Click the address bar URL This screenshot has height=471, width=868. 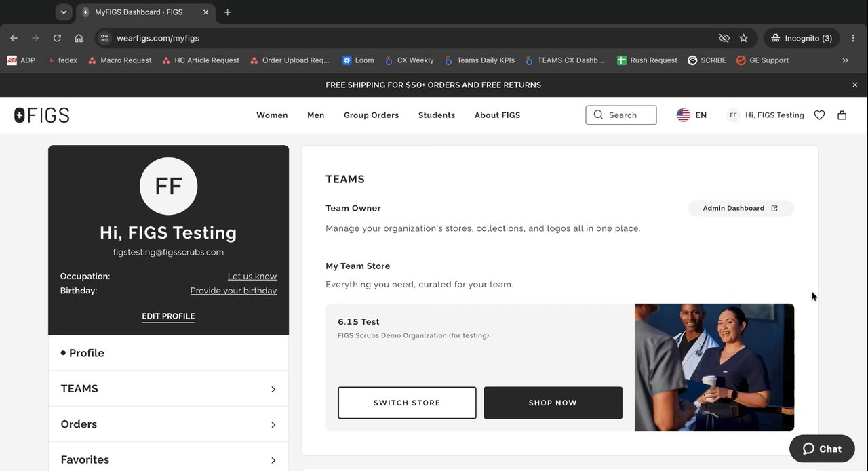click(158, 38)
